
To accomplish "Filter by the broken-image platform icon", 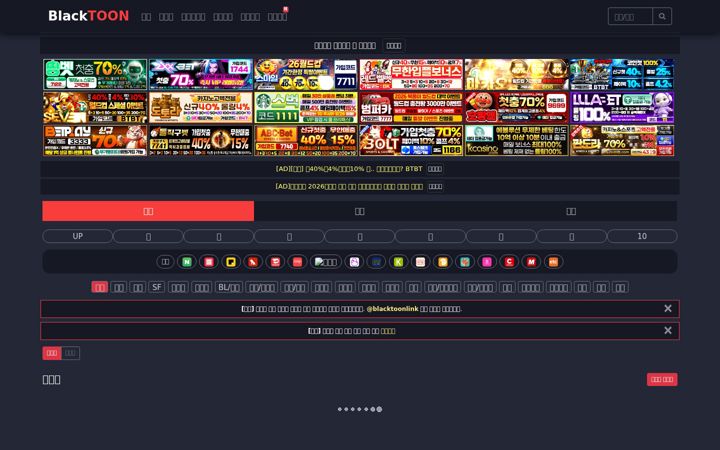I will tap(326, 262).
